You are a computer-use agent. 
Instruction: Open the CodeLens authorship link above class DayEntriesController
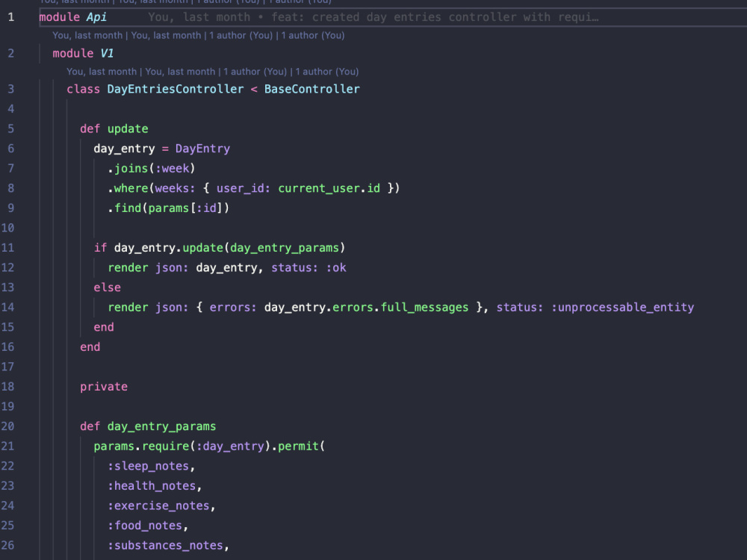pyautogui.click(x=212, y=72)
